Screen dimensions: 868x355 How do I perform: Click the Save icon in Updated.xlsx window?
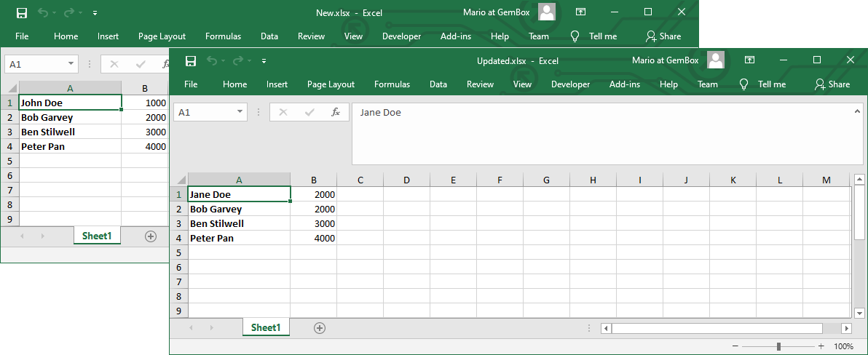[x=191, y=60]
